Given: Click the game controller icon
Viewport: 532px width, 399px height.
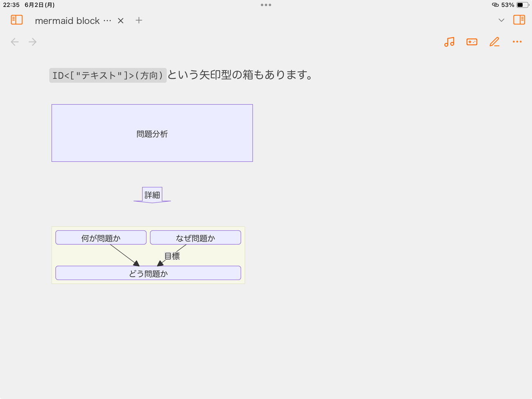Looking at the screenshot, I should pyautogui.click(x=472, y=42).
